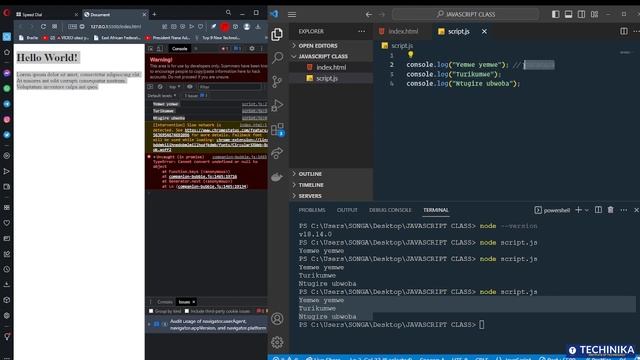Close the script.js editor tab
640x360 pixels.
click(x=484, y=31)
